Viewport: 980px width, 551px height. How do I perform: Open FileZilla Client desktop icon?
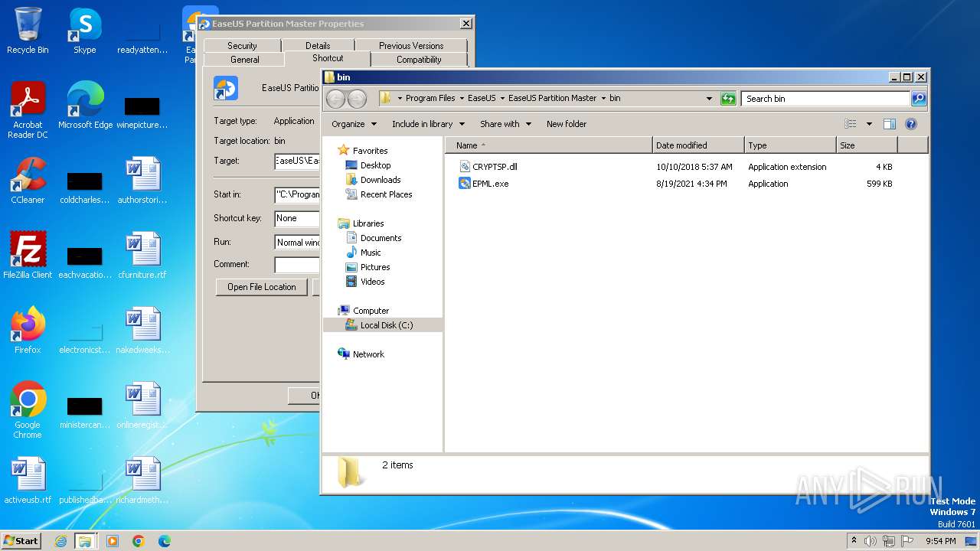click(28, 256)
